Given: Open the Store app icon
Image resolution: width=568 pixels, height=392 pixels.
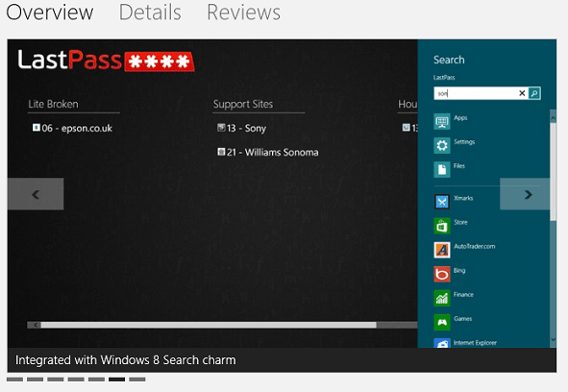Looking at the screenshot, I should 442,226.
